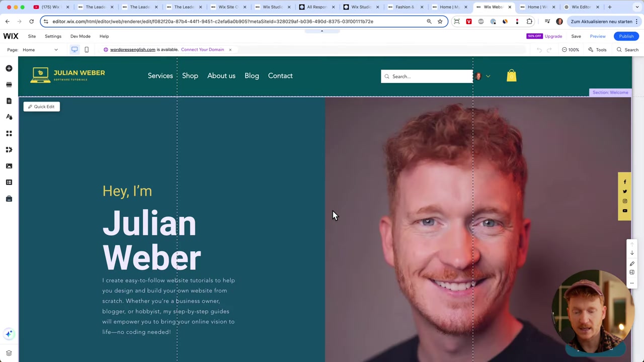This screenshot has width=644, height=362.
Task: Open the 100% zoom control
Action: [x=571, y=50]
